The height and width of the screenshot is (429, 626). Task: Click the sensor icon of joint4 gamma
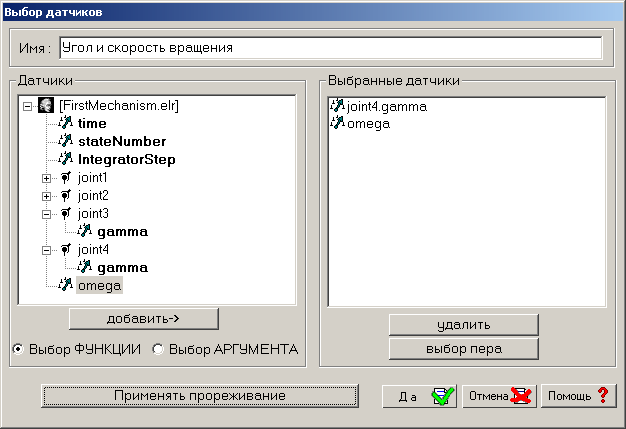85,267
